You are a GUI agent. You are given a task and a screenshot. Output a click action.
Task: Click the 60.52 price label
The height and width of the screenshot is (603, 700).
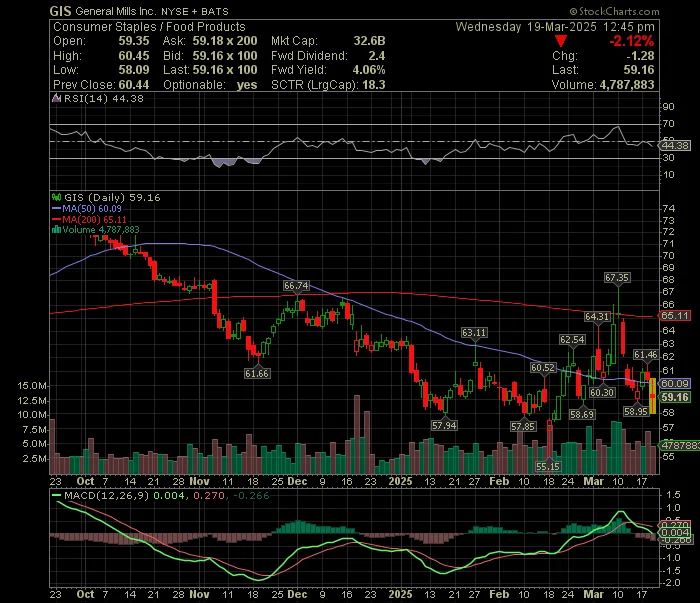coord(543,368)
